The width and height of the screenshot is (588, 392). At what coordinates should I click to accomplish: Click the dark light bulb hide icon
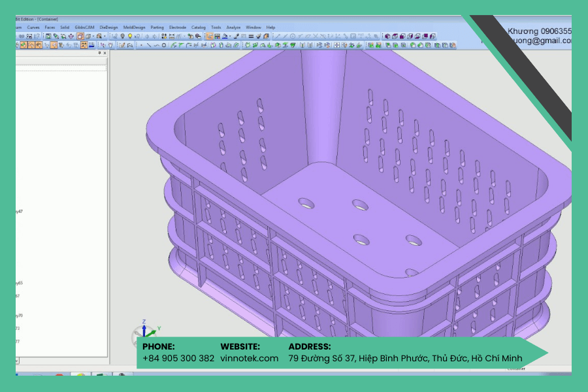pyautogui.click(x=122, y=36)
